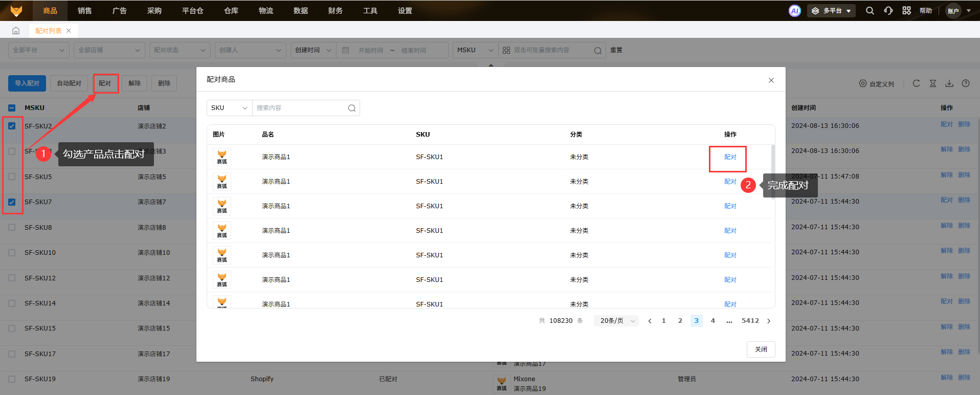Image resolution: width=980 pixels, height=395 pixels.
Task: Uncheck the SF-SKU7 row checkbox
Action: (12, 202)
